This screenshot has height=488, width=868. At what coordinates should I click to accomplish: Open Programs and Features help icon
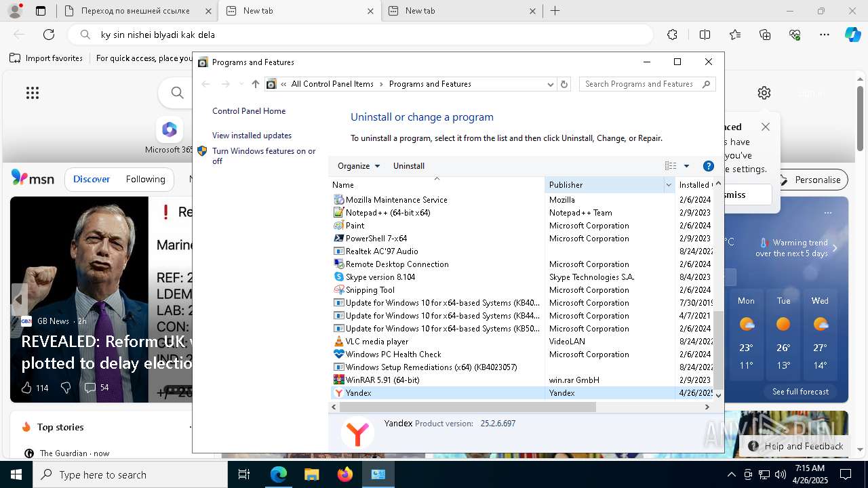pos(709,166)
